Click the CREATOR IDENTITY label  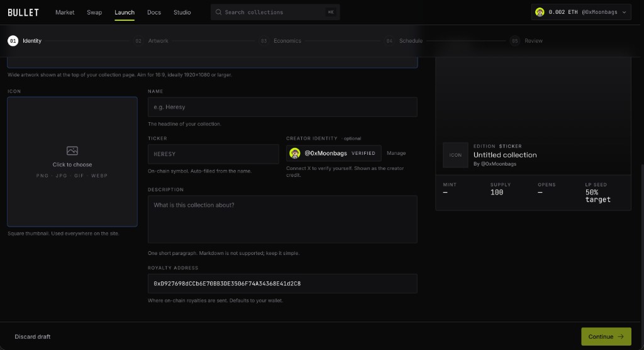(x=312, y=138)
